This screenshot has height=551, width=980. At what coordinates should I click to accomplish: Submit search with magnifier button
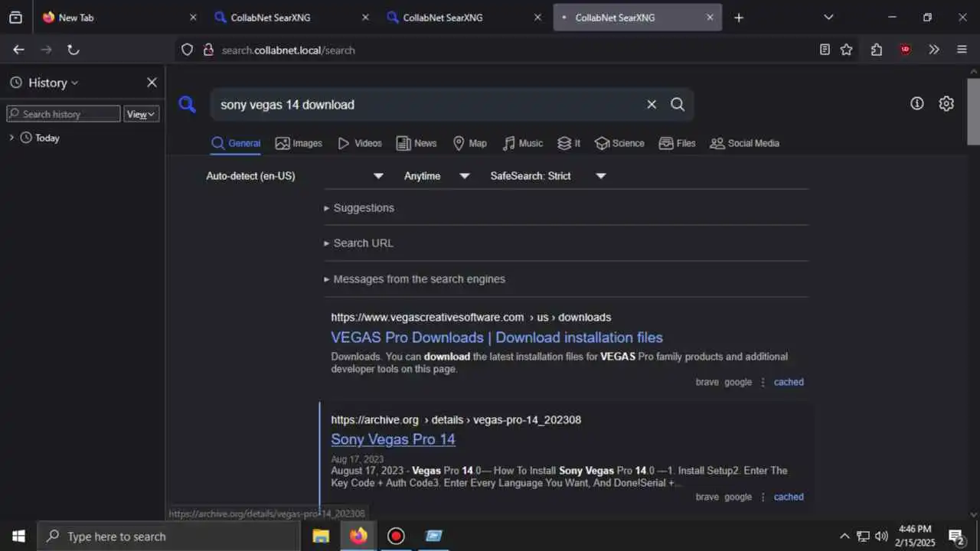pyautogui.click(x=678, y=105)
